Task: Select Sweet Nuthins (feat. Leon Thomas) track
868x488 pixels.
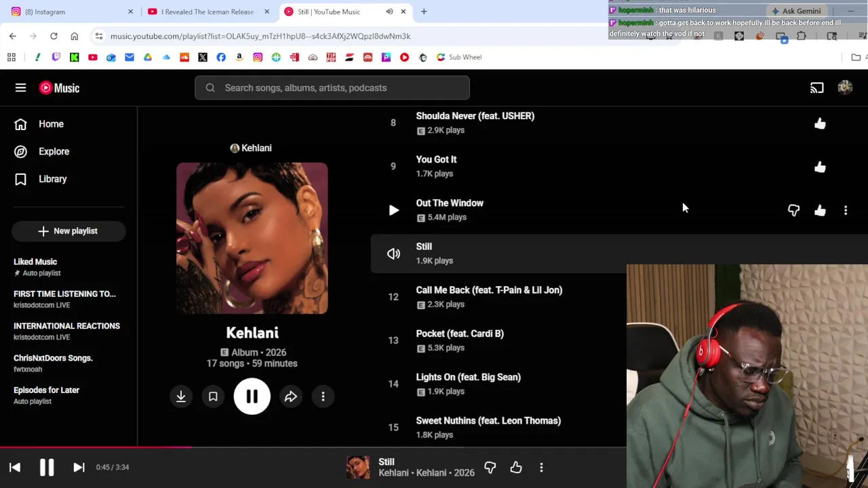Action: tap(488, 420)
